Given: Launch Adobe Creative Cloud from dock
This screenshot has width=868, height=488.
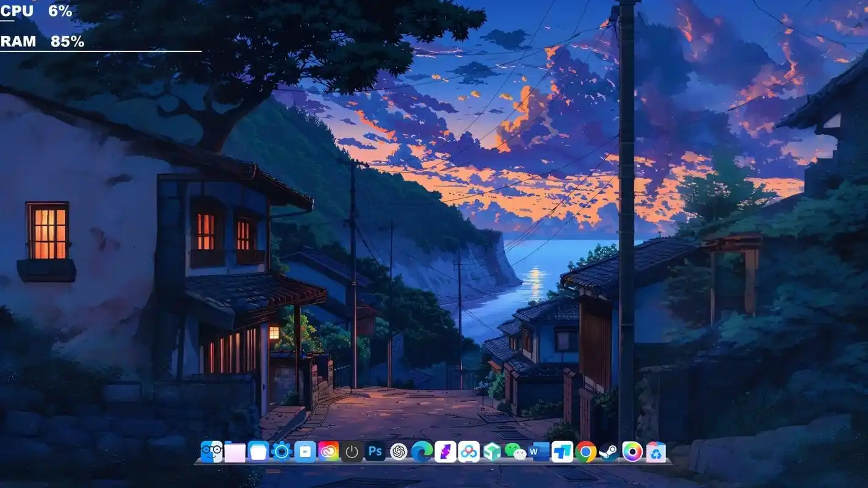Looking at the screenshot, I should point(328,452).
